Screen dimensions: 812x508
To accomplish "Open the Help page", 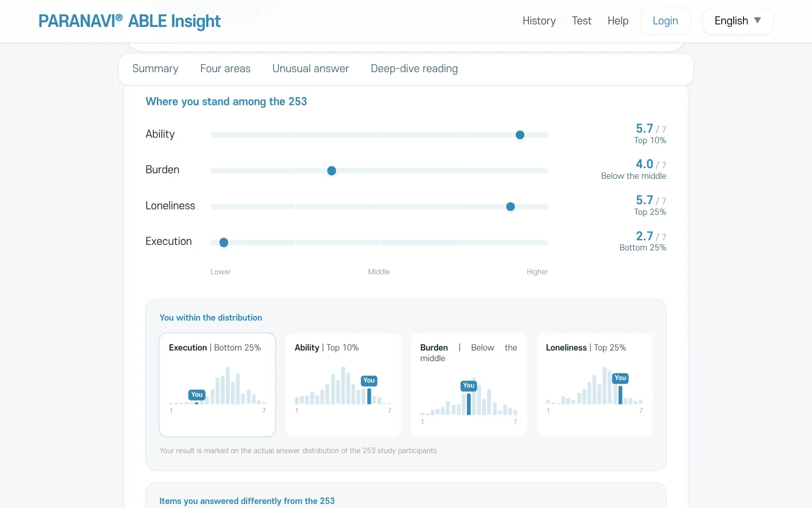I will [x=618, y=21].
